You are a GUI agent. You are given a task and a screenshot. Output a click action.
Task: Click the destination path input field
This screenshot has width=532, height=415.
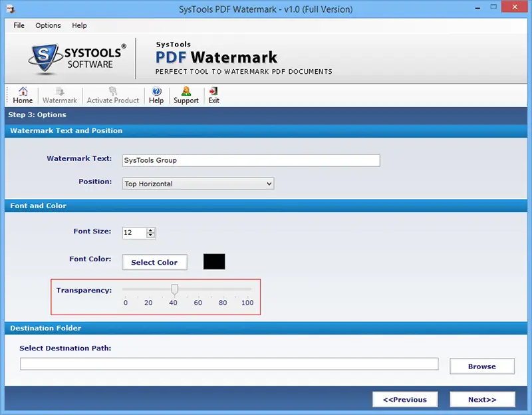pyautogui.click(x=229, y=364)
